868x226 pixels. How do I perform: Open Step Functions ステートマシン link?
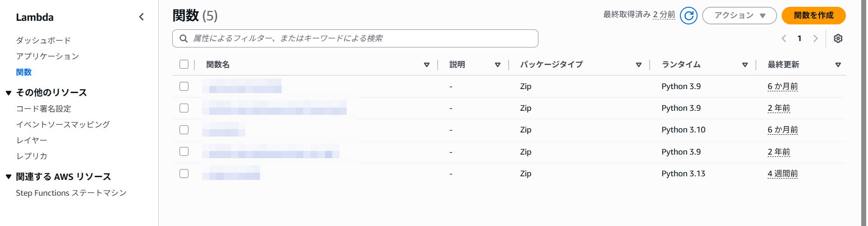71,193
